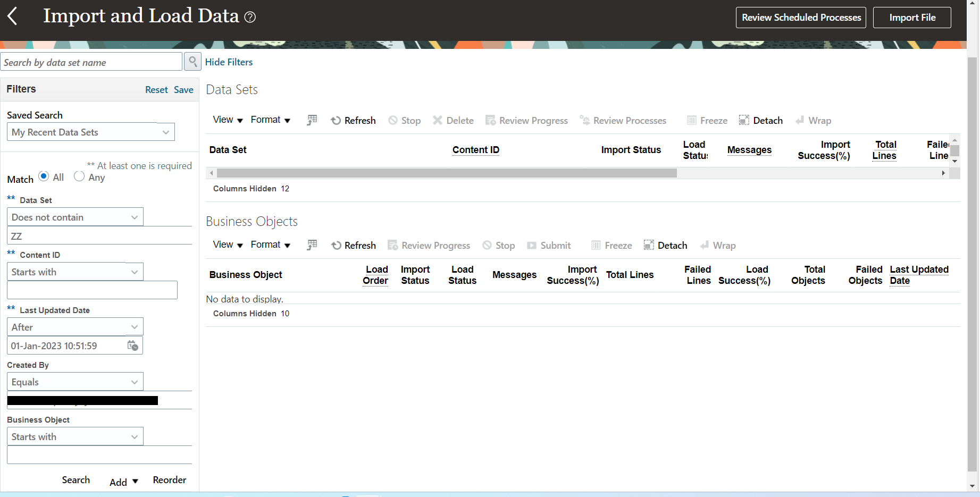The height and width of the screenshot is (497, 980).
Task: Open the View menu in Business Objects
Action: (227, 245)
